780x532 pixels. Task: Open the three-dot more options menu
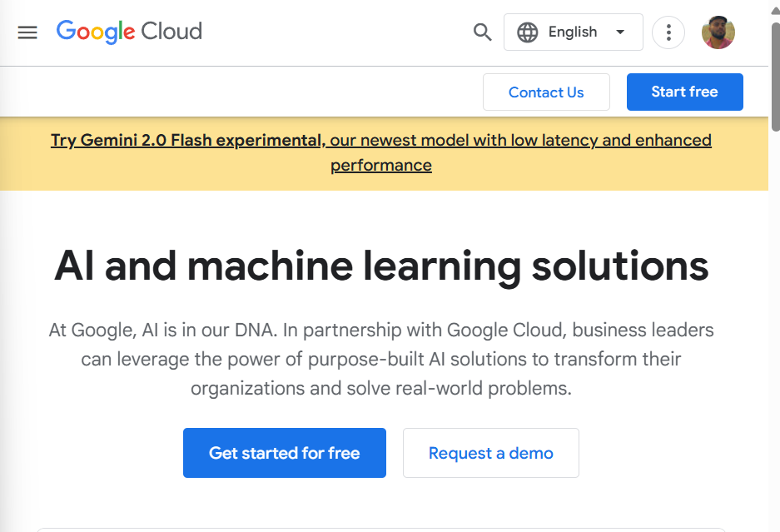click(x=668, y=32)
